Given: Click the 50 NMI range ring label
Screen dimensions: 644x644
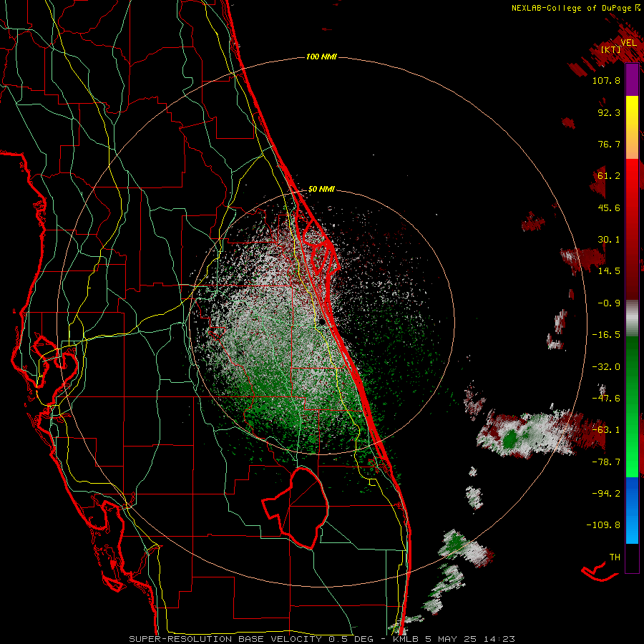Looking at the screenshot, I should click(321, 190).
